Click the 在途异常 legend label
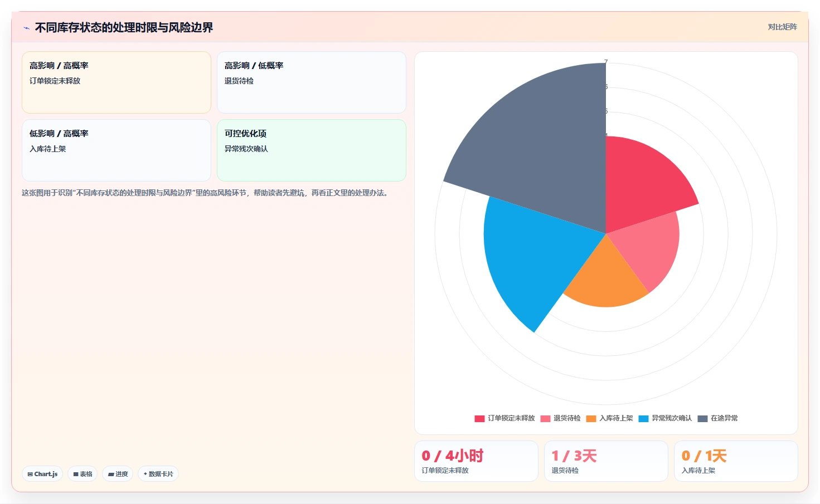 click(724, 418)
